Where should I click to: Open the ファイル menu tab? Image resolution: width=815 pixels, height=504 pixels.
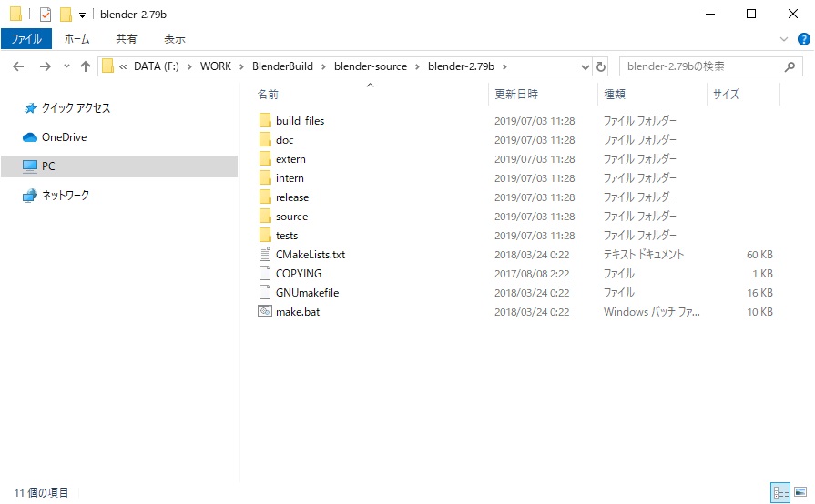(x=26, y=39)
